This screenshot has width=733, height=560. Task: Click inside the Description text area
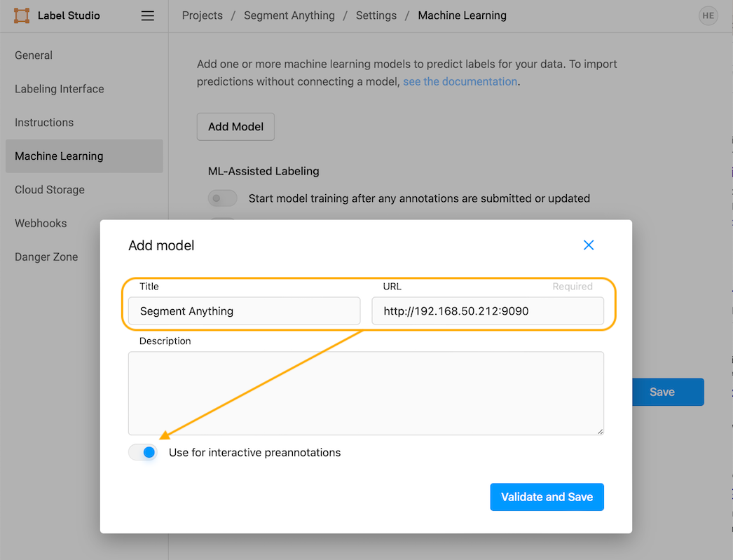click(365, 392)
